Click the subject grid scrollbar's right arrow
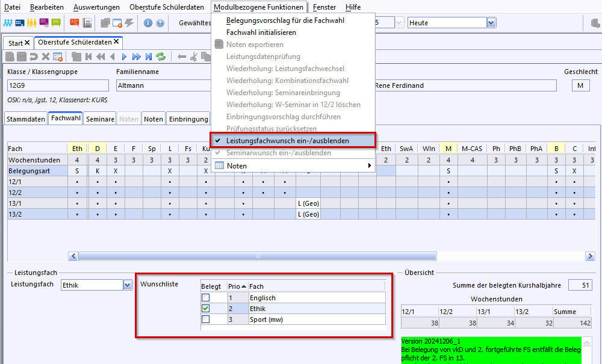Screen dimensions: 602x364 click(590, 256)
